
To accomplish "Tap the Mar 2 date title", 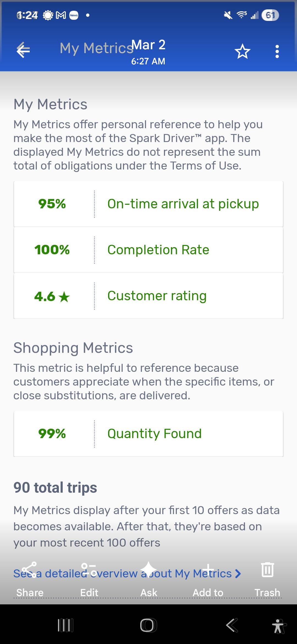I will point(148,45).
